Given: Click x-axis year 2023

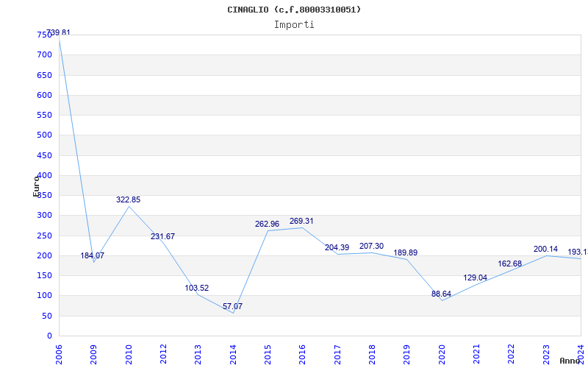Looking at the screenshot, I should point(546,354).
